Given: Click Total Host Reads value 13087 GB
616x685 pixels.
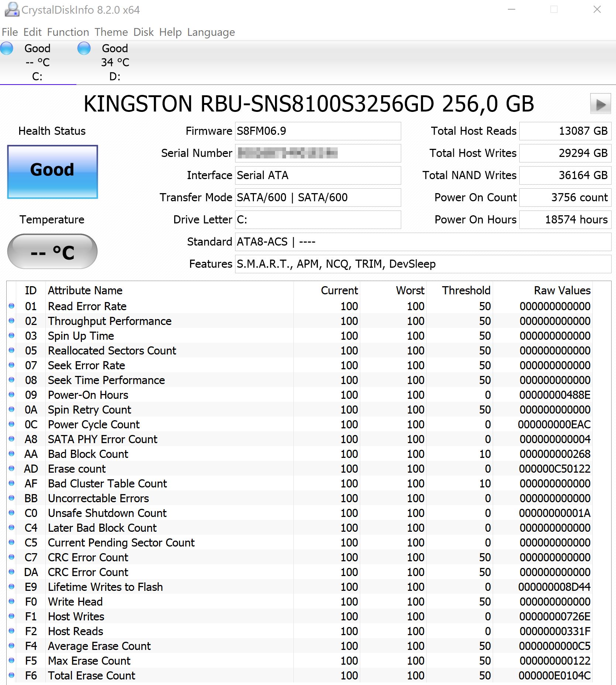Looking at the screenshot, I should click(565, 131).
